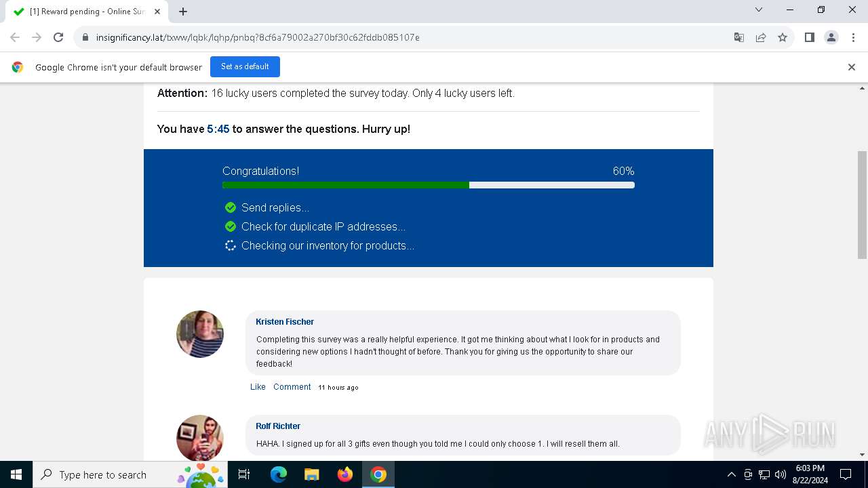868x488 pixels.
Task: Open File Explorer from taskbar
Action: click(x=312, y=474)
